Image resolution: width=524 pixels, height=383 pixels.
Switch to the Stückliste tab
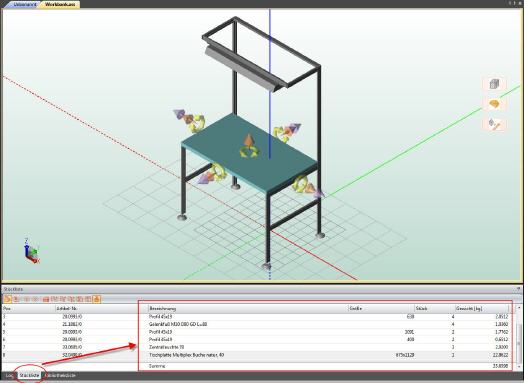coord(29,376)
